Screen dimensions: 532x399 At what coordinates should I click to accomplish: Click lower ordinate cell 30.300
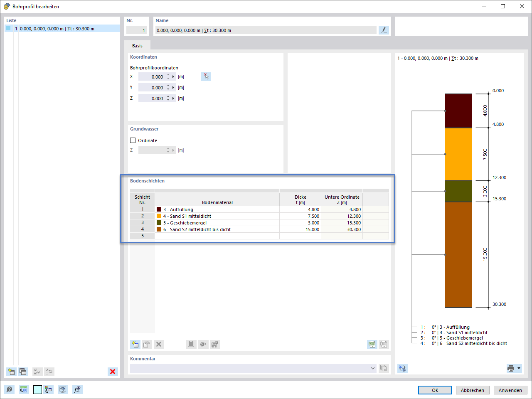[342, 229]
